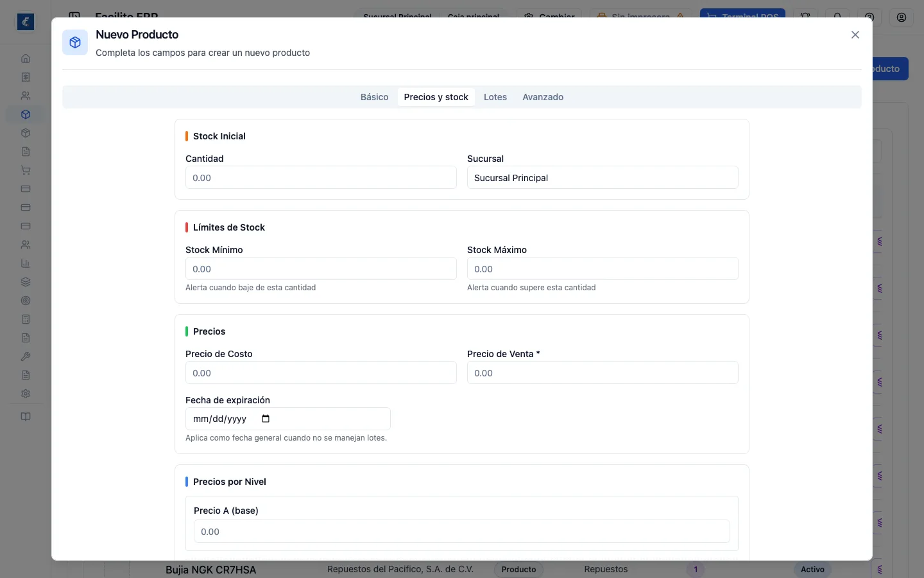Viewport: 924px width, 578px height.
Task: Click the Facilito ERP logo icon
Action: click(26, 22)
